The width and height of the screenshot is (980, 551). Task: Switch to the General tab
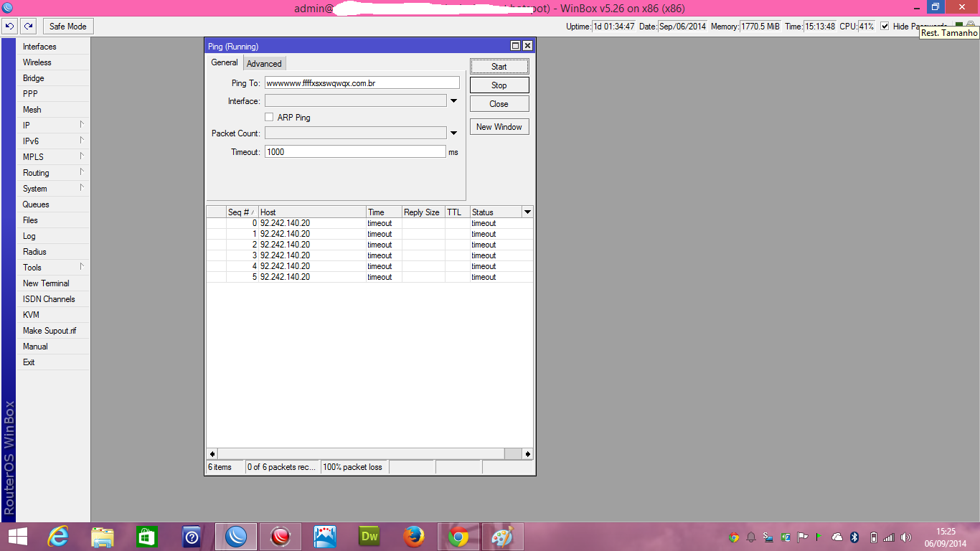pos(225,63)
